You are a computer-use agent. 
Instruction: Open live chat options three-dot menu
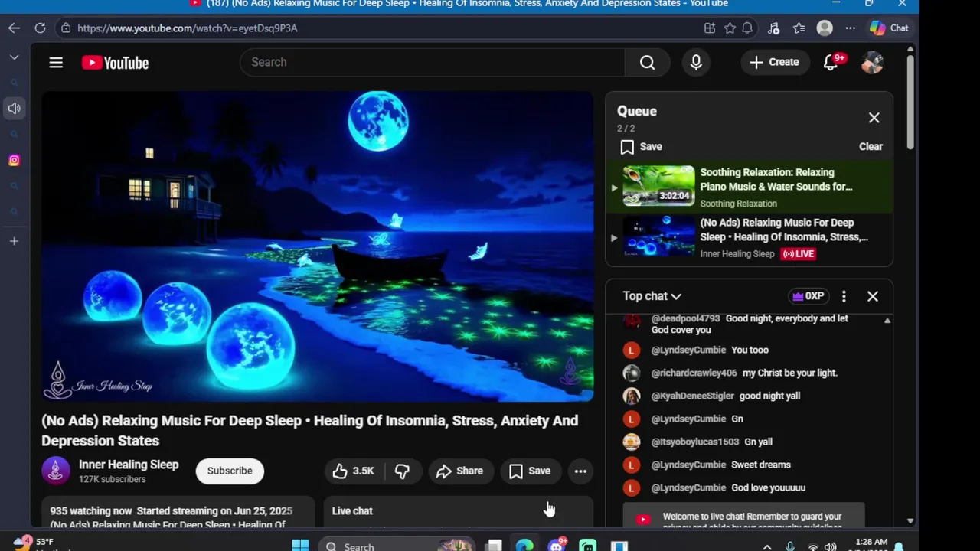[x=844, y=296]
